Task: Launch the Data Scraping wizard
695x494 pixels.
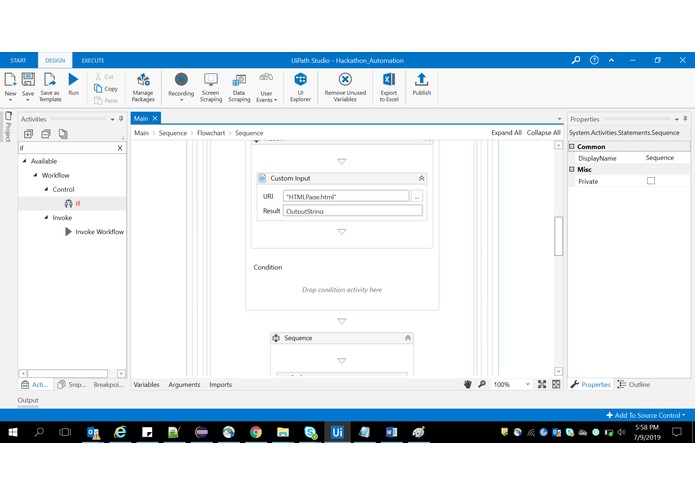Action: coord(239,87)
